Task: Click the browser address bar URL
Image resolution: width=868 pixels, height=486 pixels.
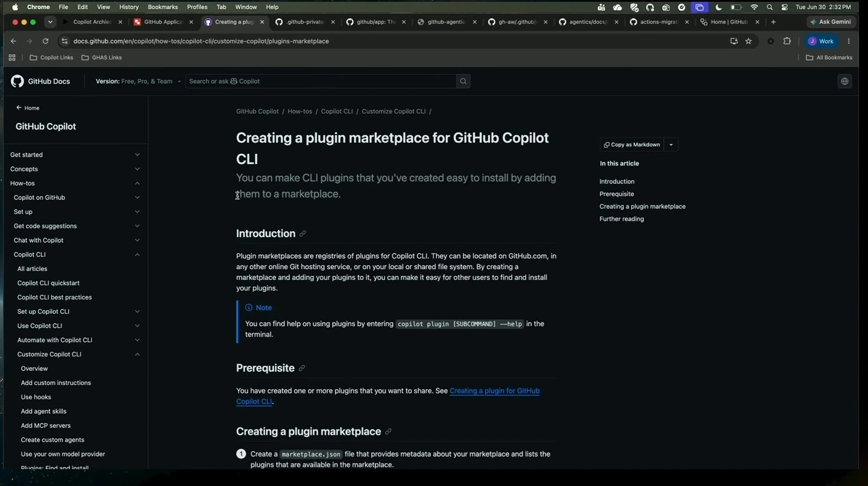Action: (x=201, y=41)
